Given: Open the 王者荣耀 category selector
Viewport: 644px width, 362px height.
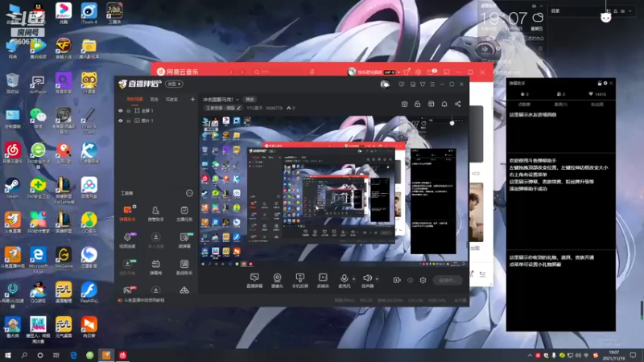Looking at the screenshot, I should (223, 108).
